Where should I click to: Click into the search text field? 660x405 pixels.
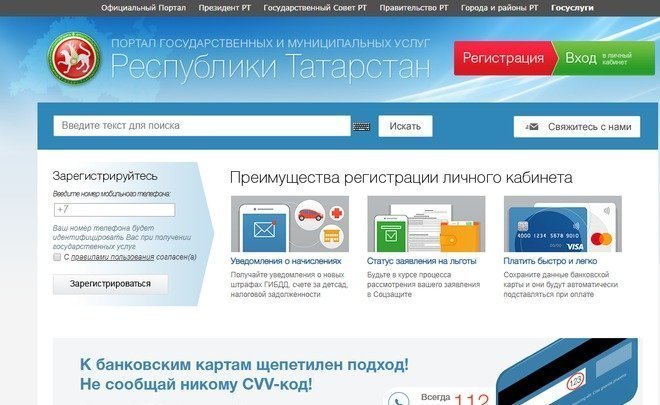pos(202,127)
